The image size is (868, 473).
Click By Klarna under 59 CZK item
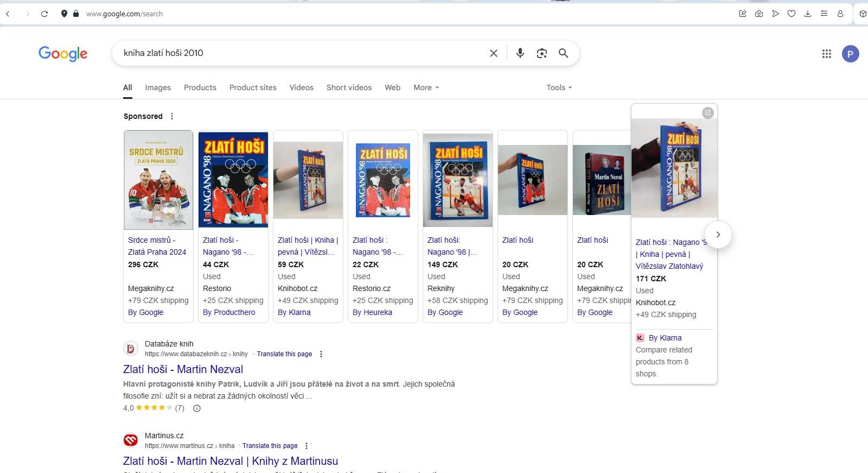coord(294,312)
